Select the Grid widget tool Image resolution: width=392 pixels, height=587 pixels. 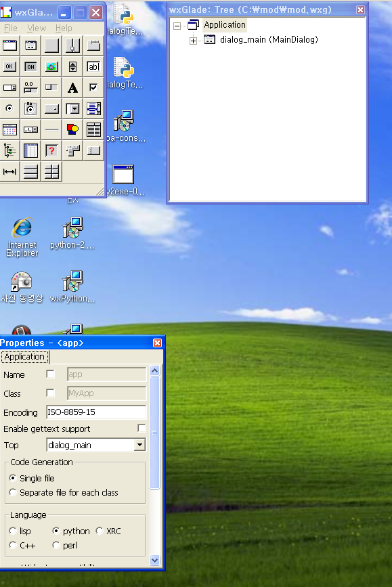30,150
